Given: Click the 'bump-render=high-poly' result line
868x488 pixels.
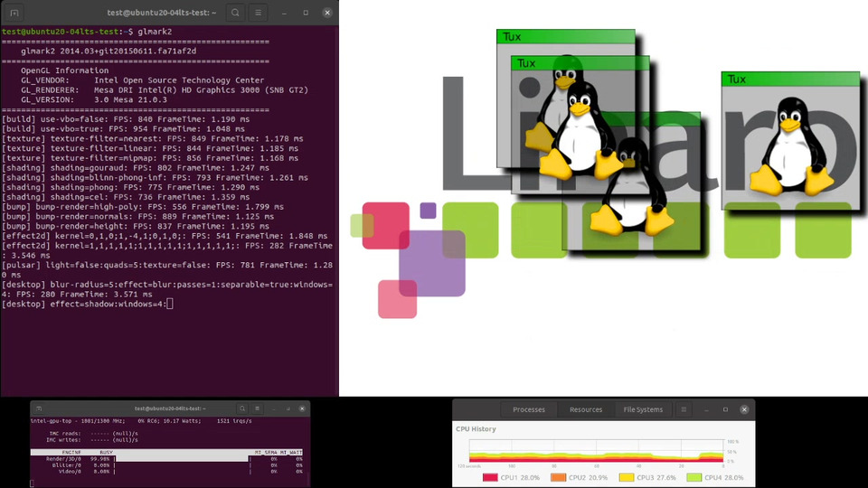Looking at the screenshot, I should coord(143,206).
